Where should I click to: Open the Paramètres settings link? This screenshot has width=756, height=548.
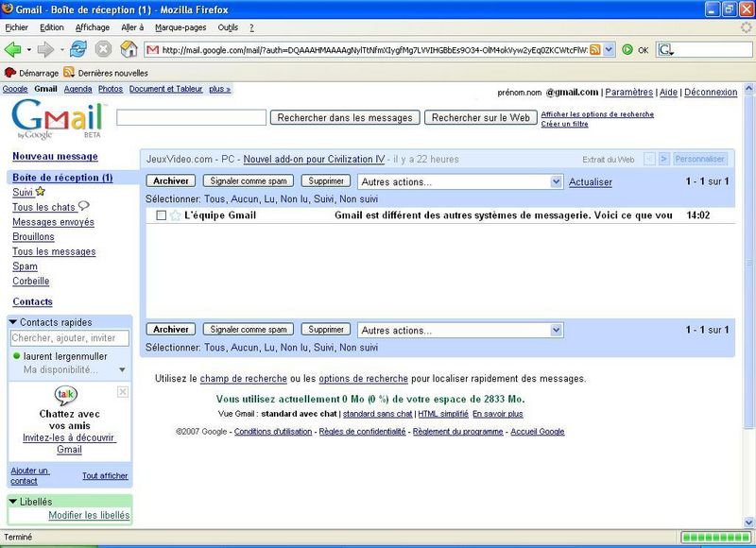[x=628, y=92]
